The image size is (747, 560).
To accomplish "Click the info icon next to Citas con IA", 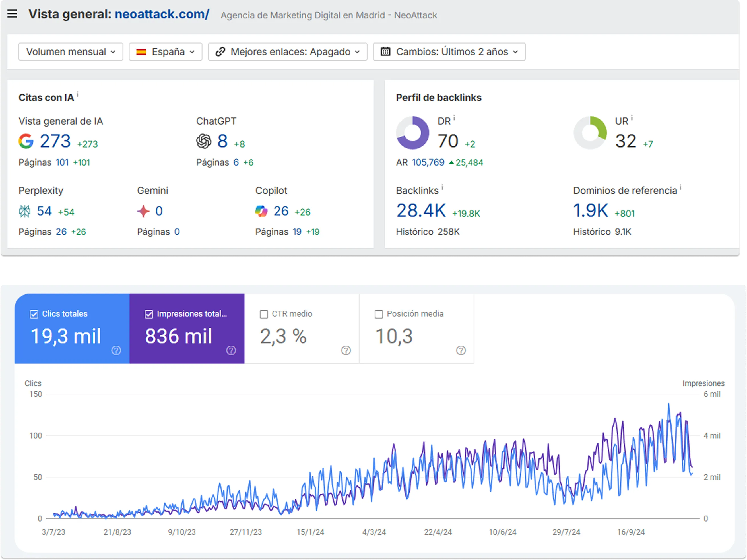I will pyautogui.click(x=77, y=94).
